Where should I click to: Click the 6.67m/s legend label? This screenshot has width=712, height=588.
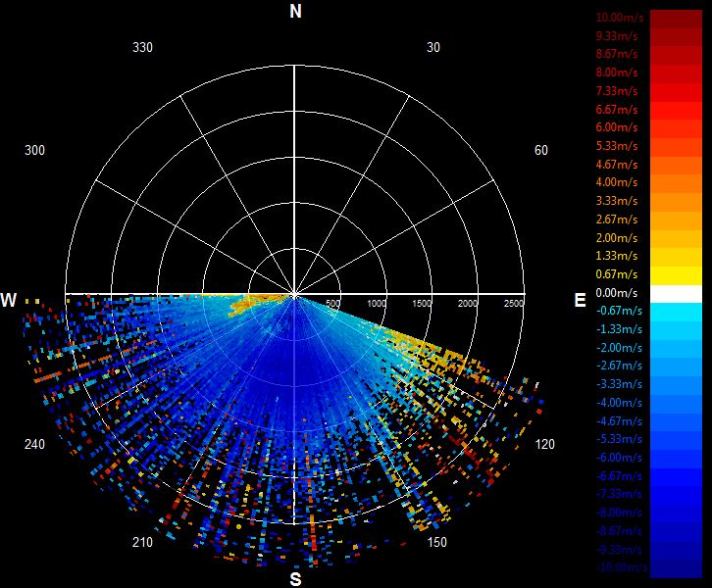(x=617, y=110)
